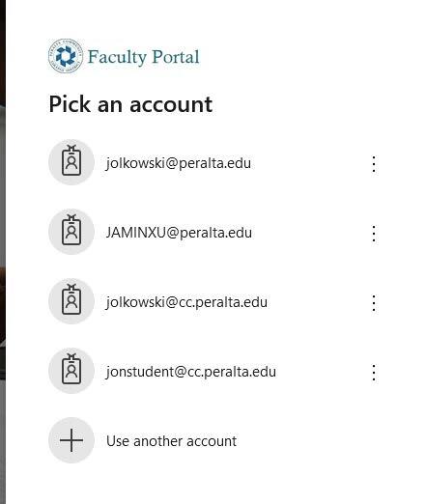The width and height of the screenshot is (426, 504).
Task: Sign in as jolkowski@peralta.edu
Action: [179, 163]
